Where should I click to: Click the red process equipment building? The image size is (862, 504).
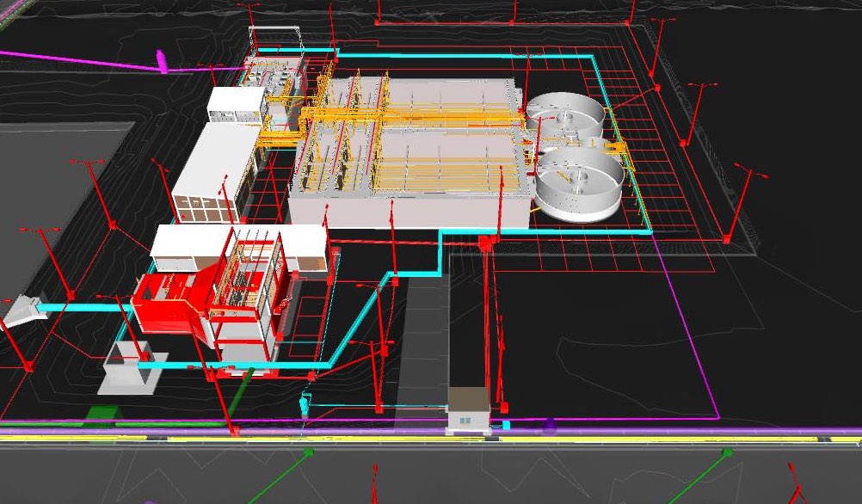tap(170, 303)
